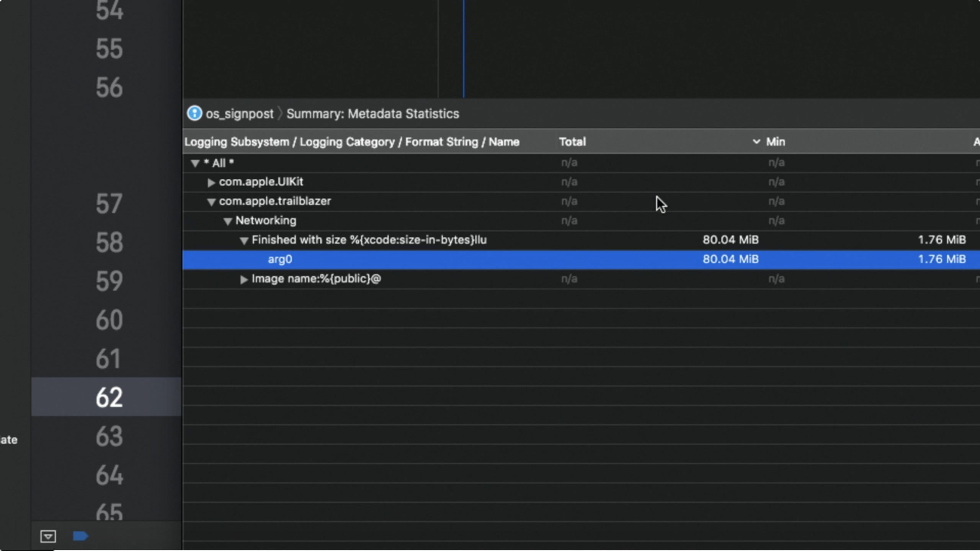Click the Logging Subsystem name column header
980x551 pixels.
[x=351, y=142]
